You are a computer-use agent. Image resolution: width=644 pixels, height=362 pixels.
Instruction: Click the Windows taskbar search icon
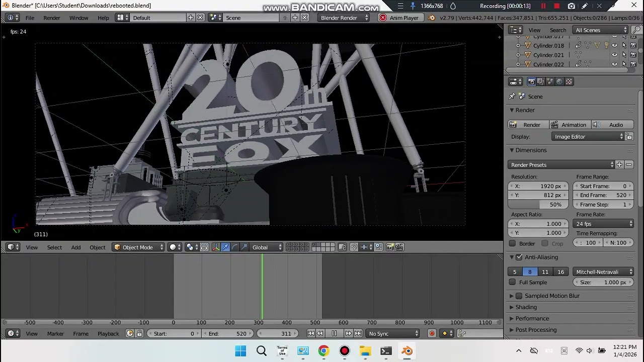262,351
